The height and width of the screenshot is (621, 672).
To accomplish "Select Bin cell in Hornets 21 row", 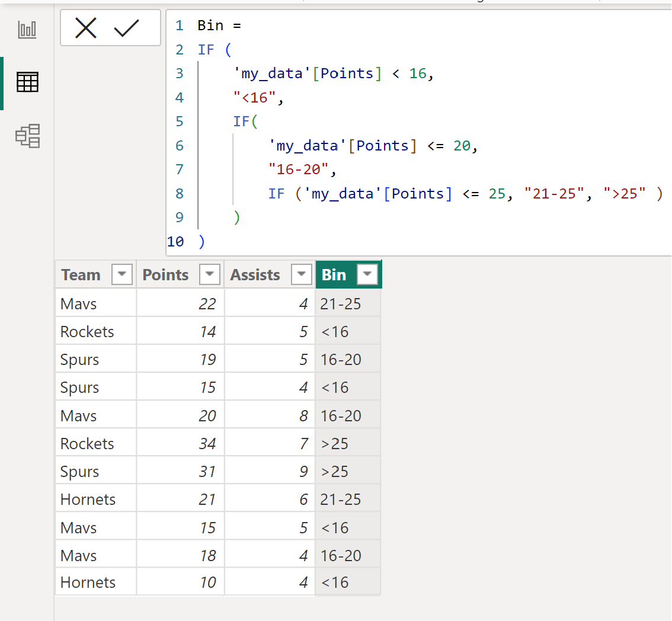I will [348, 499].
